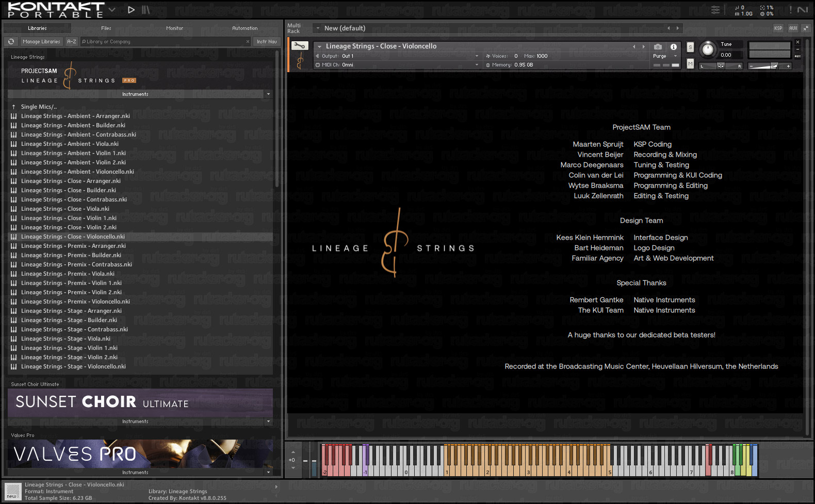Open the rack view options sliders icon

click(715, 10)
